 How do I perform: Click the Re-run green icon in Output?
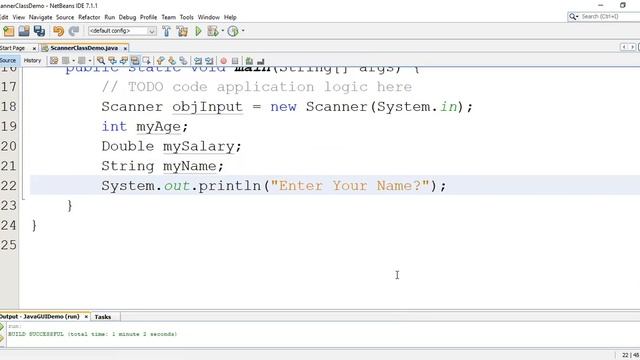[2, 327]
